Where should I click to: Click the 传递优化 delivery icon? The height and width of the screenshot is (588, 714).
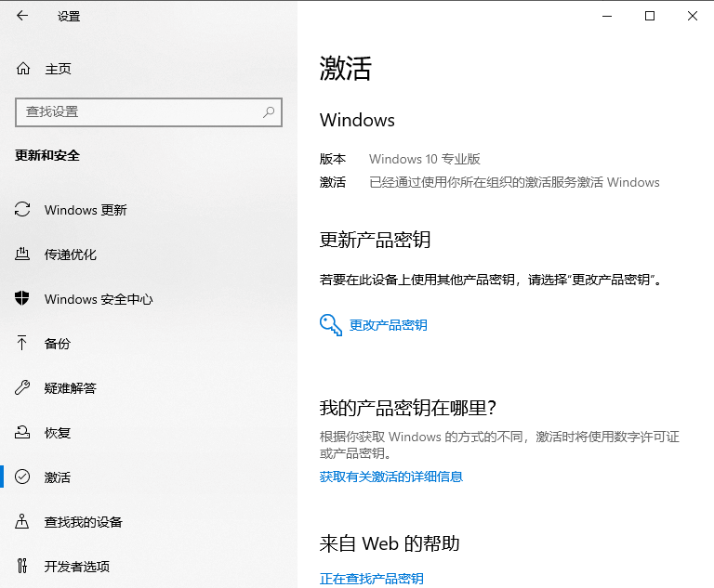click(x=22, y=254)
